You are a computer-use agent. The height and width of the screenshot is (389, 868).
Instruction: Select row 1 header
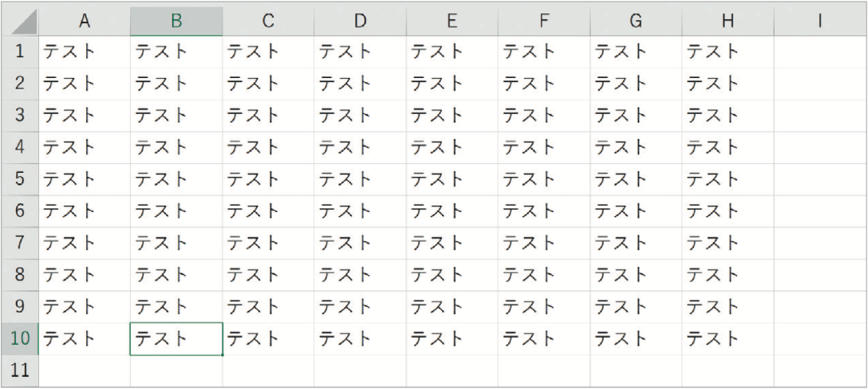tap(20, 52)
